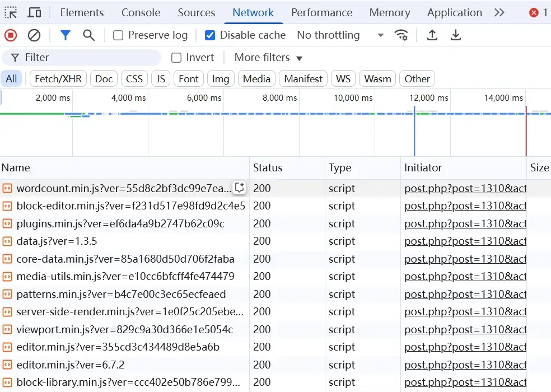Click script icon beside viewport.min.js row
Screen dimensions: 551x392
pyautogui.click(x=7, y=329)
